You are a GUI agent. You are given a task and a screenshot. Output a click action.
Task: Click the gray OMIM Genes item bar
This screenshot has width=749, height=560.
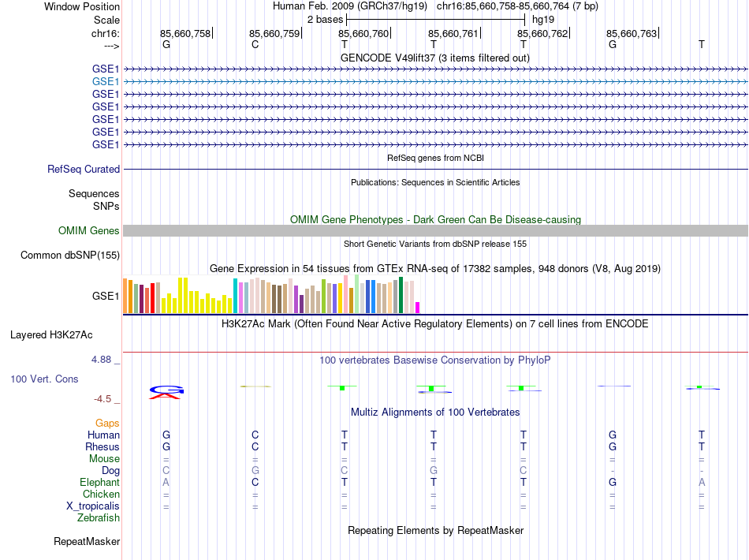point(435,230)
